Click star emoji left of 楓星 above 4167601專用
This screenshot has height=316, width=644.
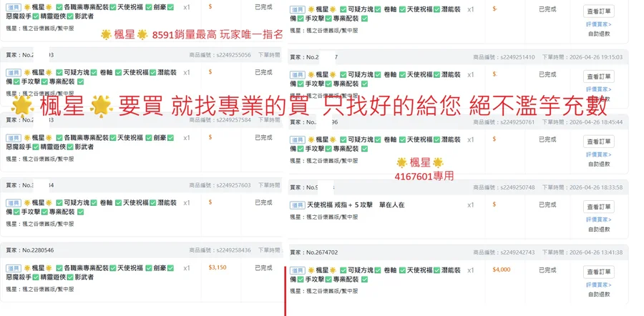pos(401,162)
